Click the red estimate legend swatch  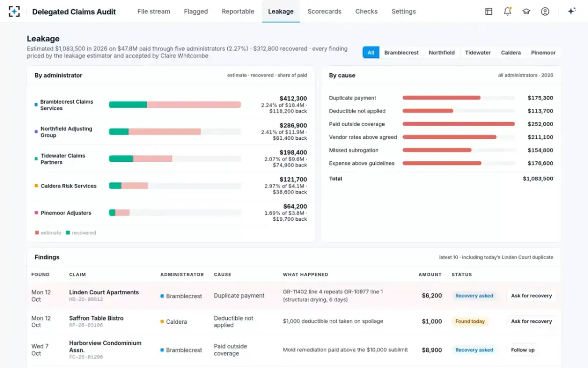[37, 233]
